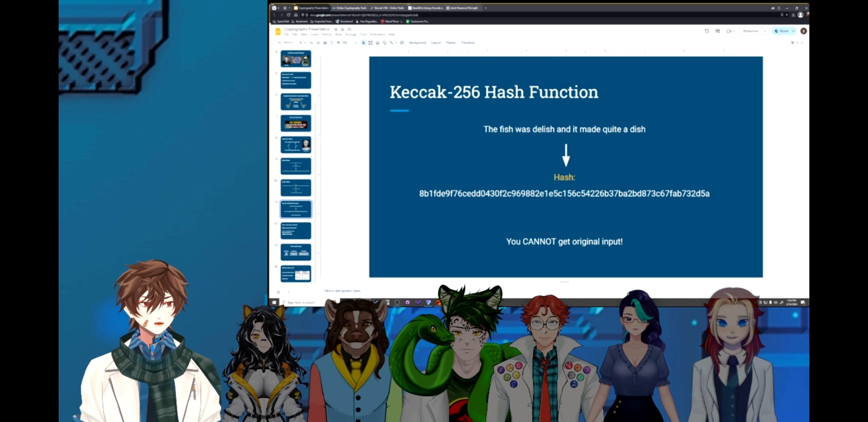Click the print icon in toolbar
The width and height of the screenshot is (868, 422).
pos(325,43)
